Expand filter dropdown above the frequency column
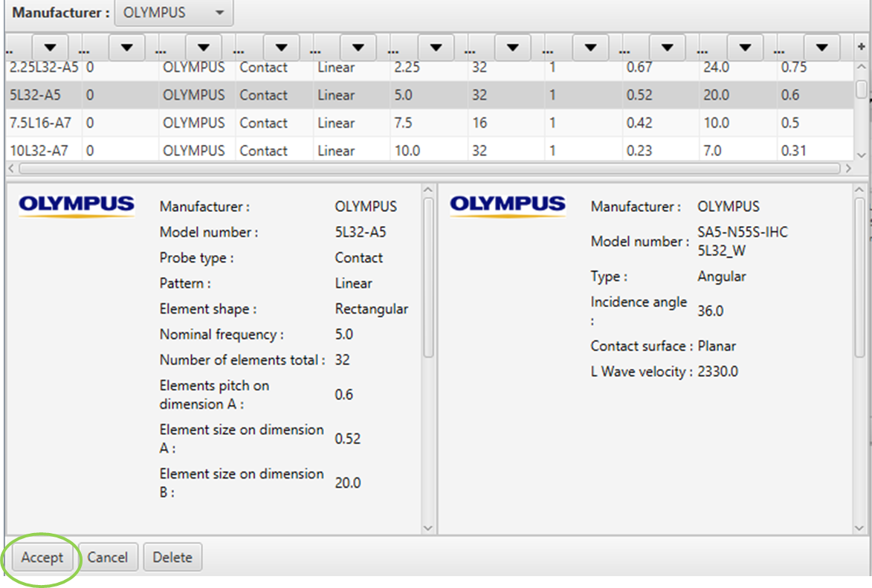This screenshot has width=872, height=588. (436, 48)
